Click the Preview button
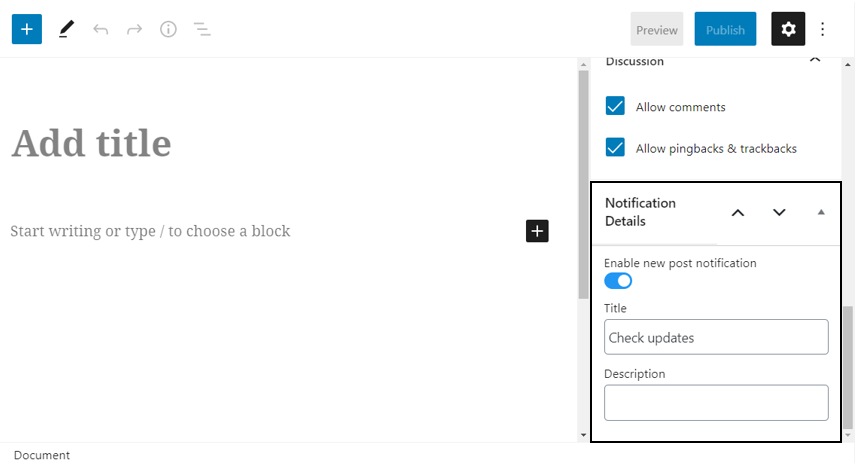 657,29
